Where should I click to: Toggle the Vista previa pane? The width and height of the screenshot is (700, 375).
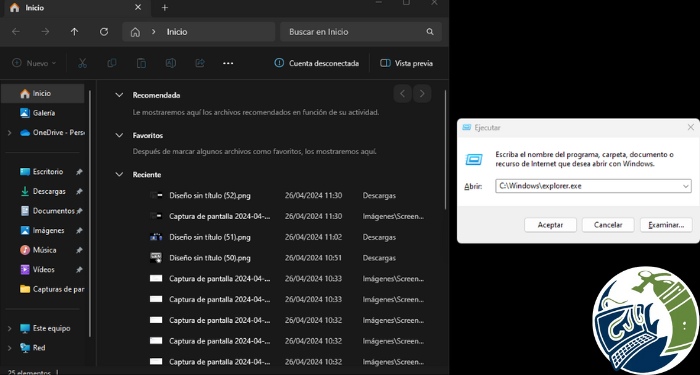tap(406, 63)
